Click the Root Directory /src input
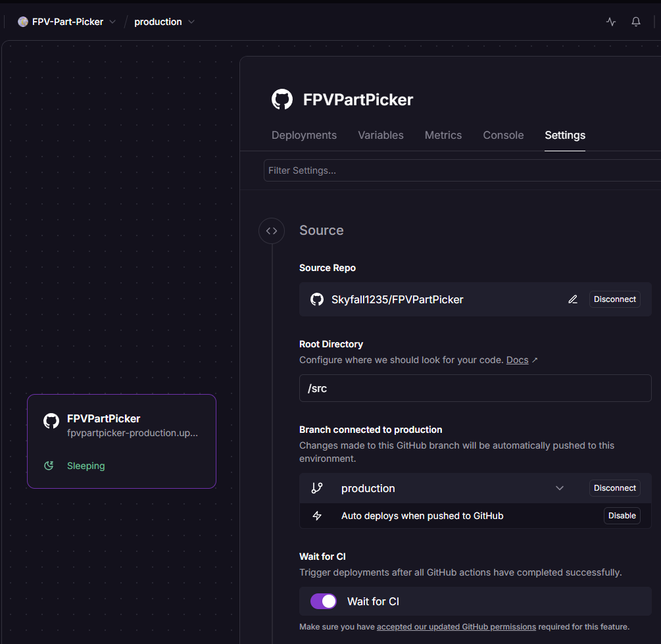661x644 pixels. 475,388
